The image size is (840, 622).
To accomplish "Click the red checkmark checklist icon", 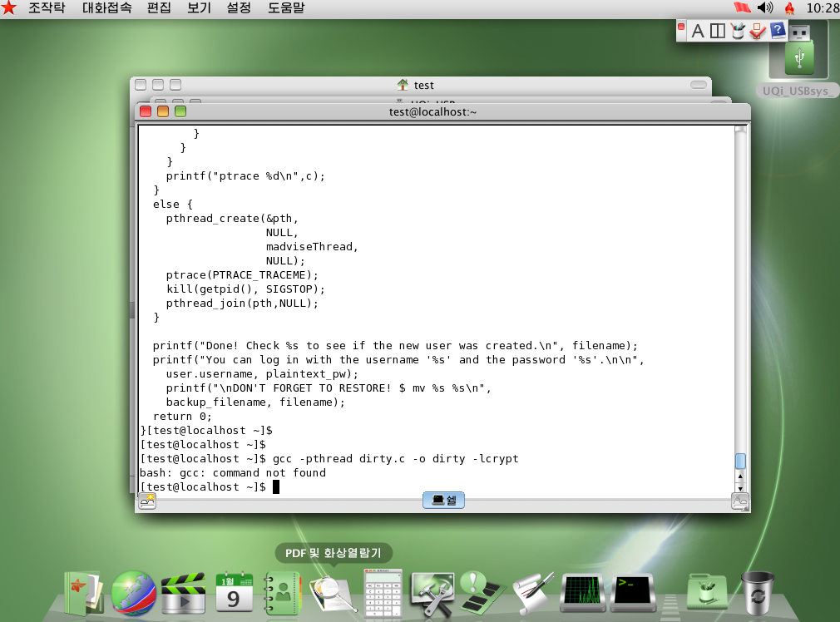I will [x=757, y=31].
